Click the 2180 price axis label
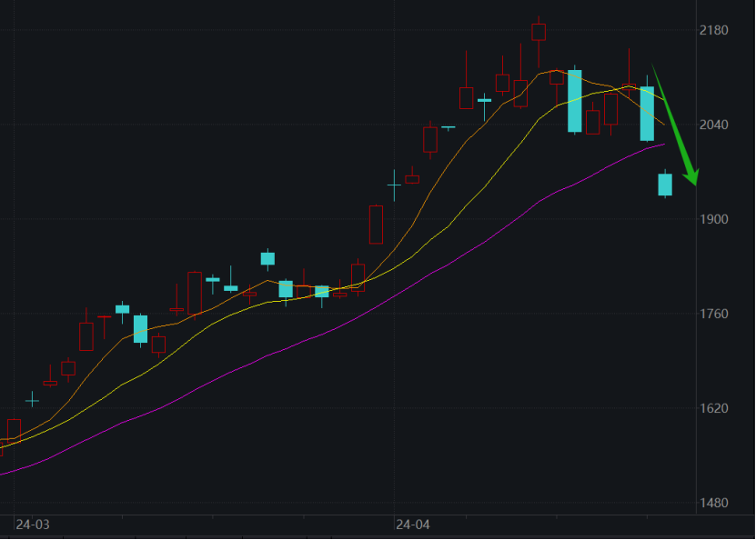 [x=713, y=30]
